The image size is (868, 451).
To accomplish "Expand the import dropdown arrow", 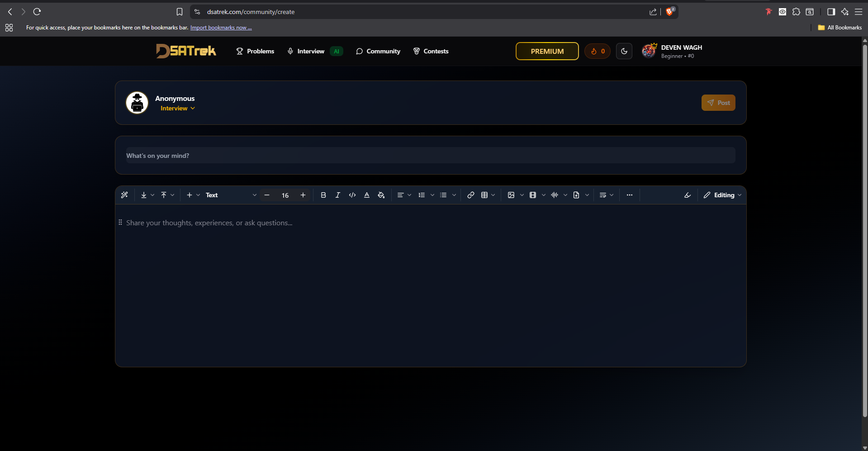I will pos(152,195).
